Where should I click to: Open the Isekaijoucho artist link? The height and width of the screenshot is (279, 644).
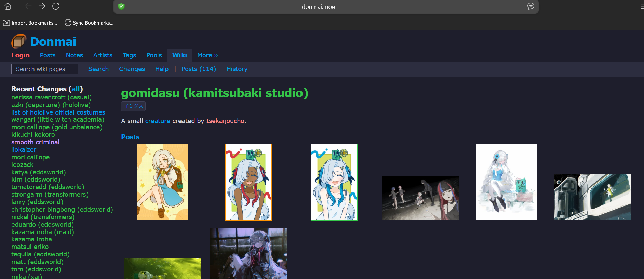point(225,121)
